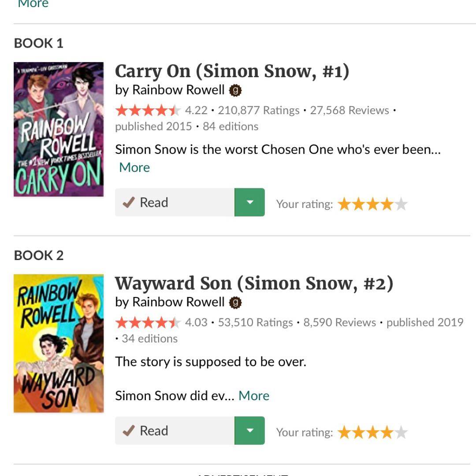Set Carry On rating to three stars

[372, 204]
